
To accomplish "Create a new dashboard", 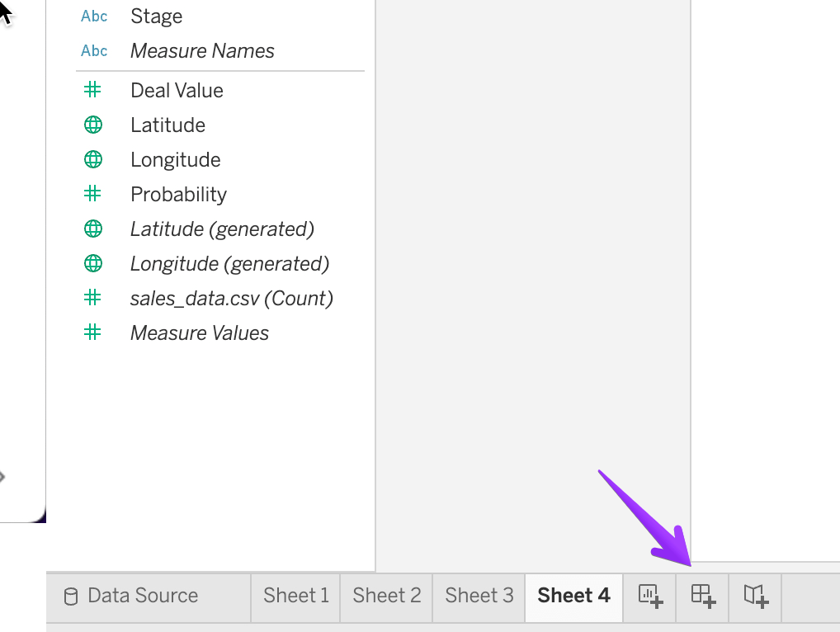I will tap(701, 596).
